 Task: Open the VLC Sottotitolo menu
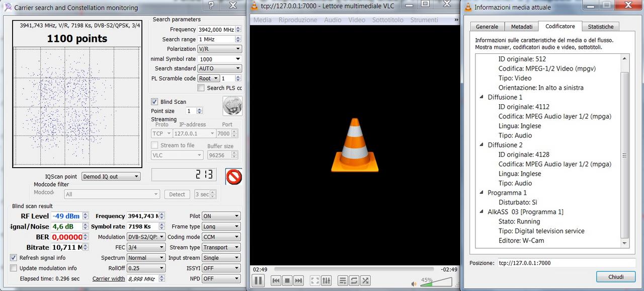[x=388, y=20]
